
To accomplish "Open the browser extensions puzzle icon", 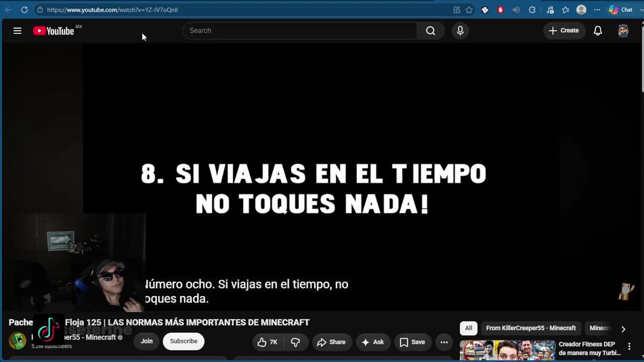I will click(x=532, y=10).
